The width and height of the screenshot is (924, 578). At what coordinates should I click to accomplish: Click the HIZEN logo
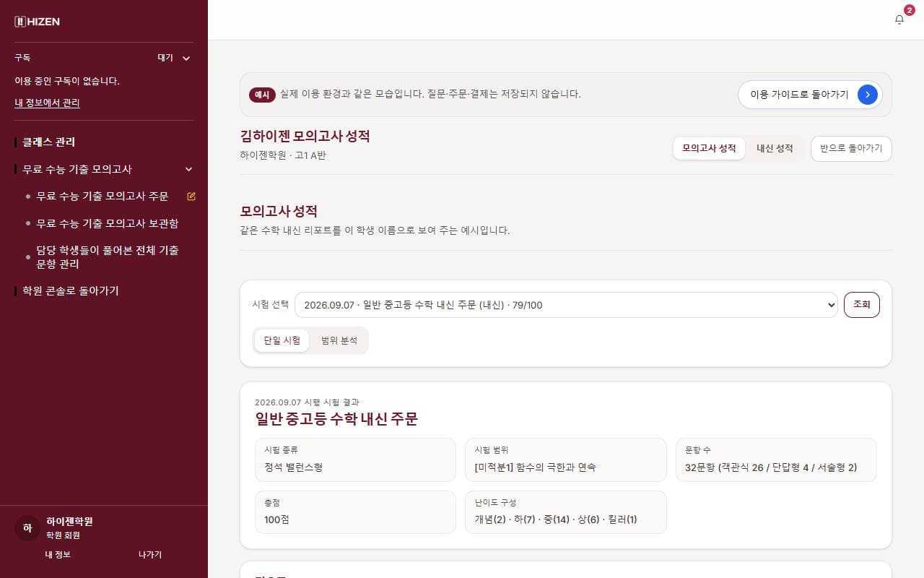(x=37, y=22)
